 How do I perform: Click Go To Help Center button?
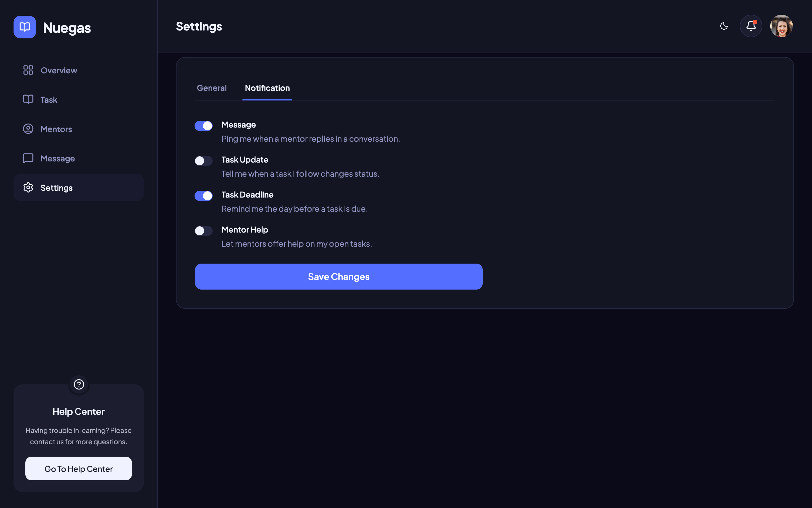tap(78, 468)
